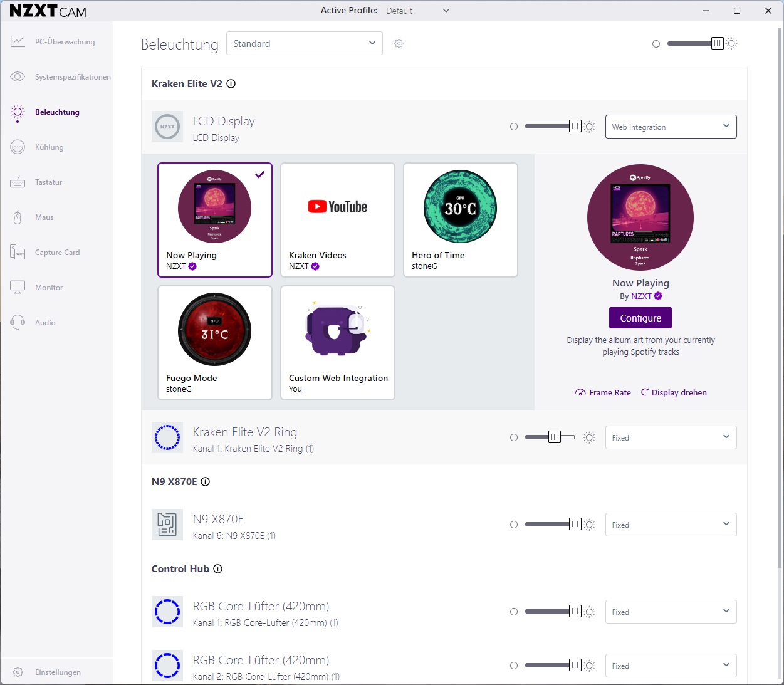Click the purple Configure button
784x685 pixels.
(x=640, y=318)
